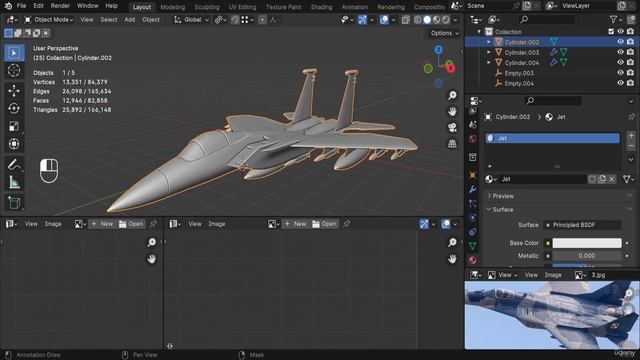Open the Render menu
This screenshot has width=640, height=360.
tap(60, 6)
